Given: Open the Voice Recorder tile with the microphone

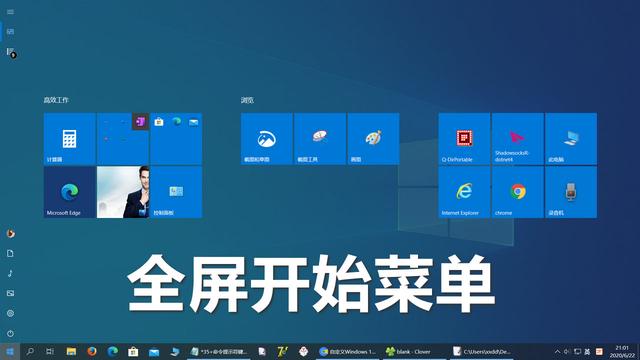Looking at the screenshot, I should [571, 192].
